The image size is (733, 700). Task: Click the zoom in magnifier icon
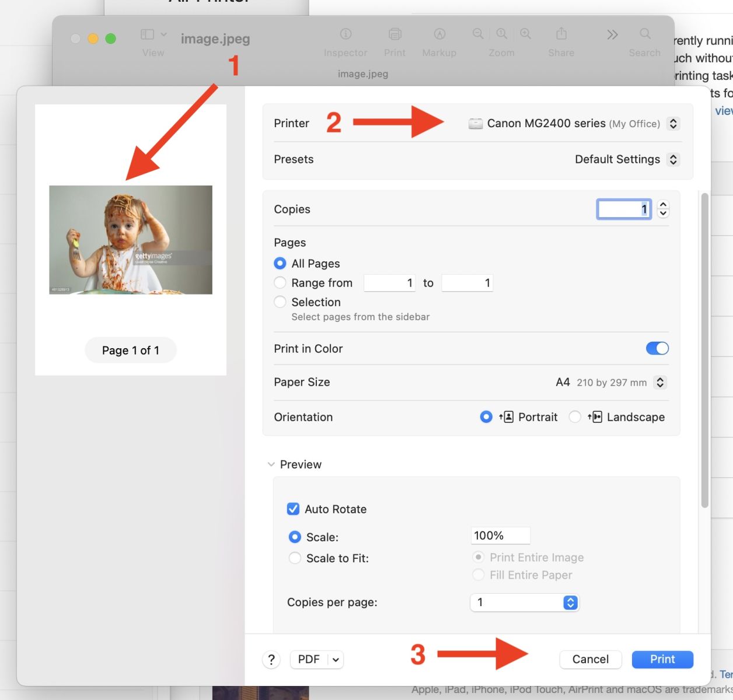(x=525, y=34)
